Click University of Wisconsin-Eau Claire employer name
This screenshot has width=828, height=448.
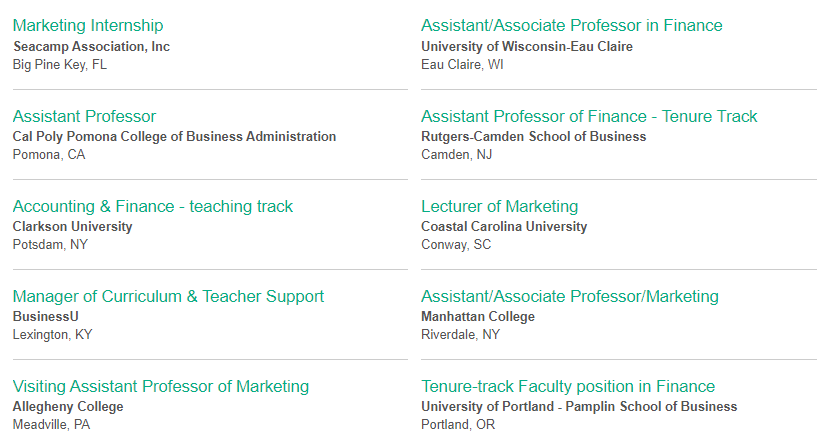(527, 46)
